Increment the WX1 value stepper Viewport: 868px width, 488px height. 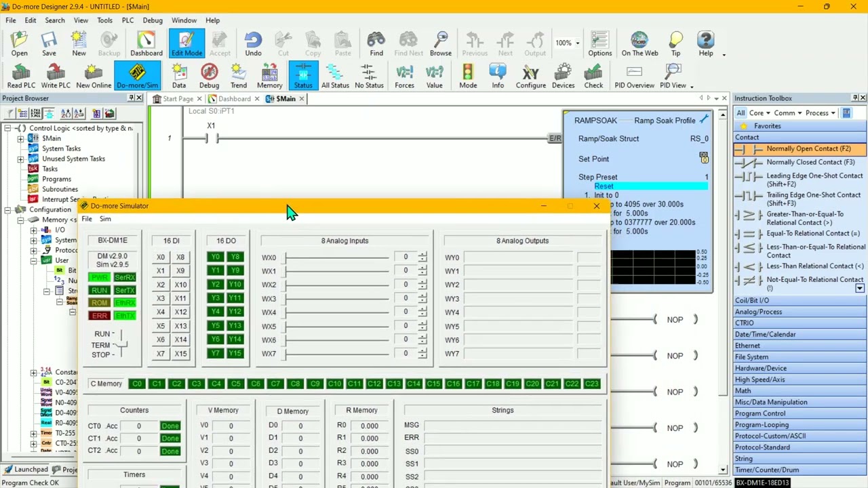tap(422, 268)
